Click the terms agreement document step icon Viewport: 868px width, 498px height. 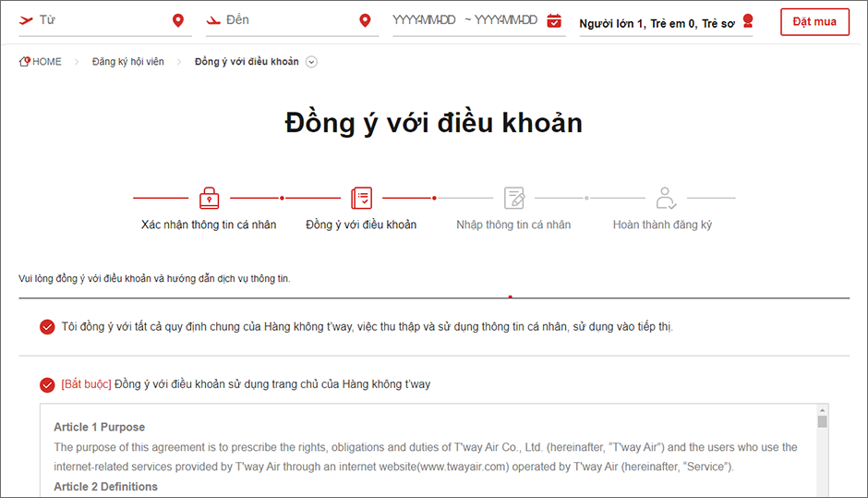pyautogui.click(x=361, y=198)
